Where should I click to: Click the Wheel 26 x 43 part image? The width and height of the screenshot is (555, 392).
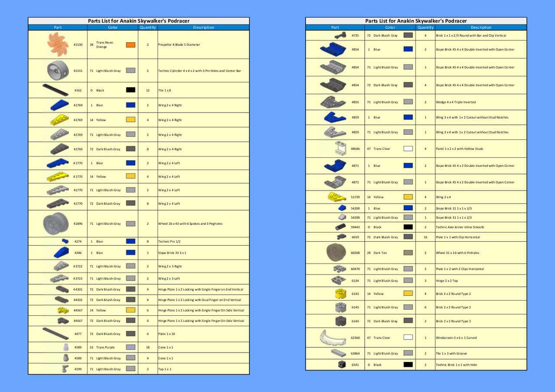(56, 224)
